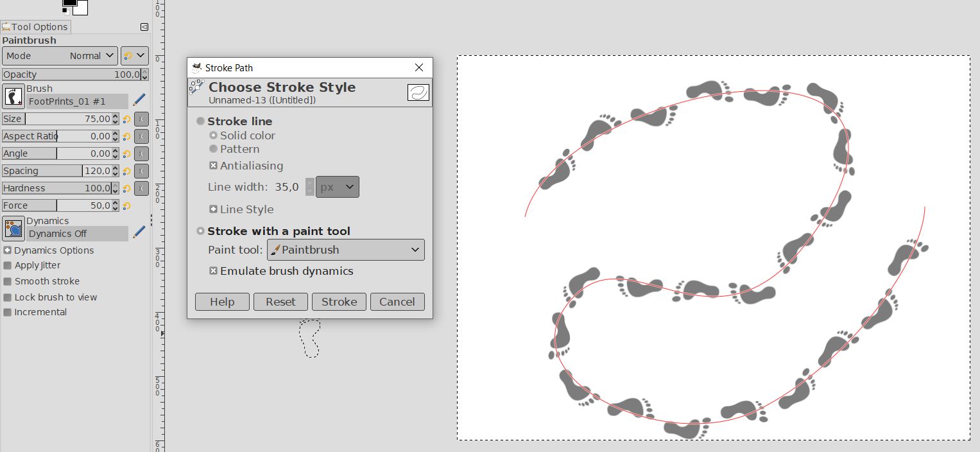Click the Line width spinner arrows
This screenshot has width=980, height=452.
pyautogui.click(x=310, y=187)
